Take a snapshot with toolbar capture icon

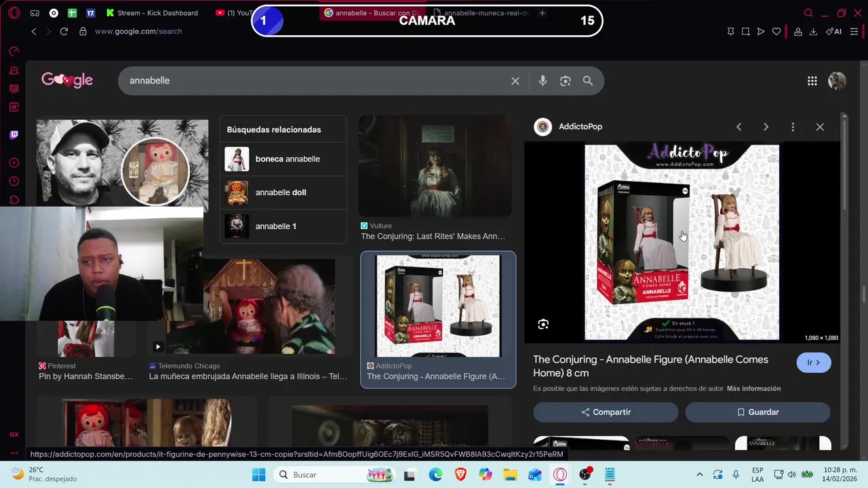coord(745,31)
